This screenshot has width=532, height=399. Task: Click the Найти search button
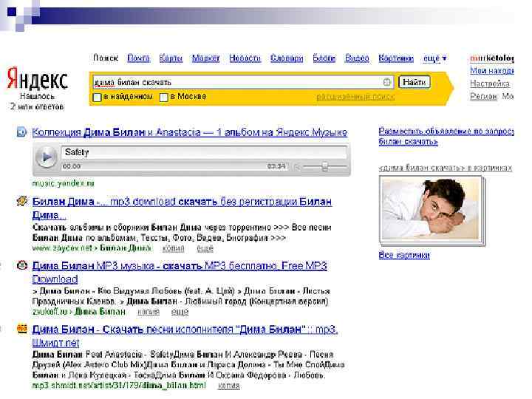coord(414,82)
